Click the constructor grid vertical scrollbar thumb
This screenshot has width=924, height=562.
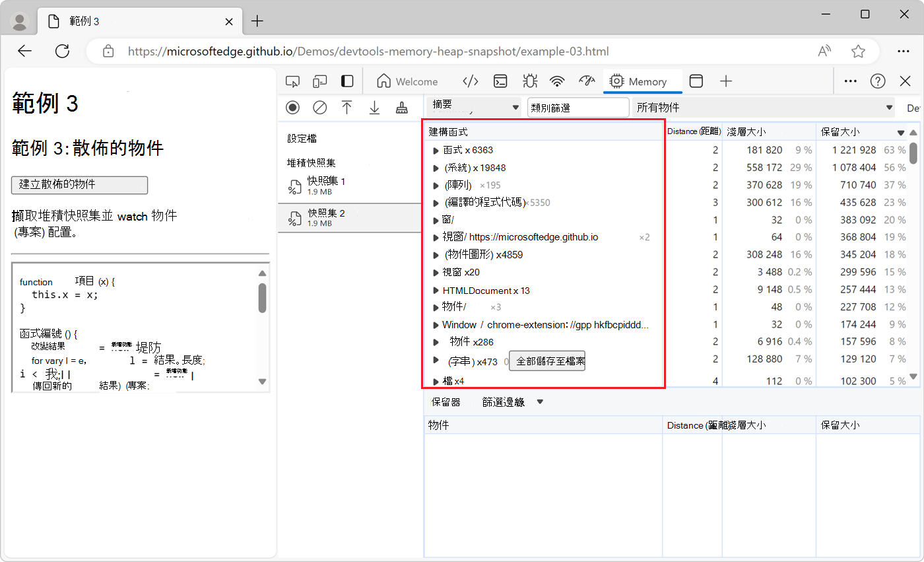913,153
